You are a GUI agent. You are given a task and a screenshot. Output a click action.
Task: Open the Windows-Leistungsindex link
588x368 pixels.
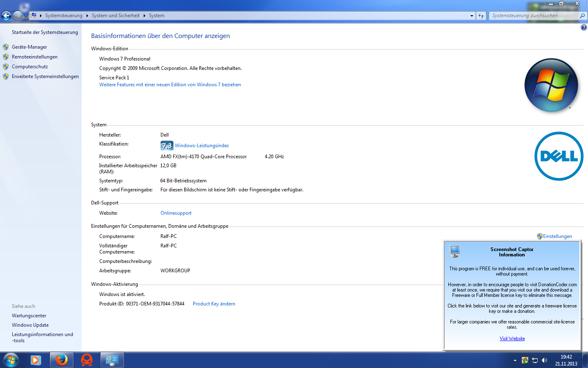202,146
